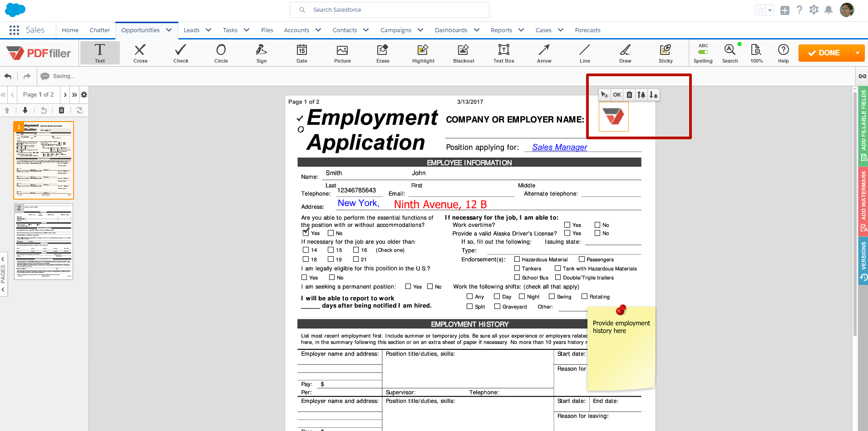Click the DONE button
868x431 pixels.
coord(824,53)
